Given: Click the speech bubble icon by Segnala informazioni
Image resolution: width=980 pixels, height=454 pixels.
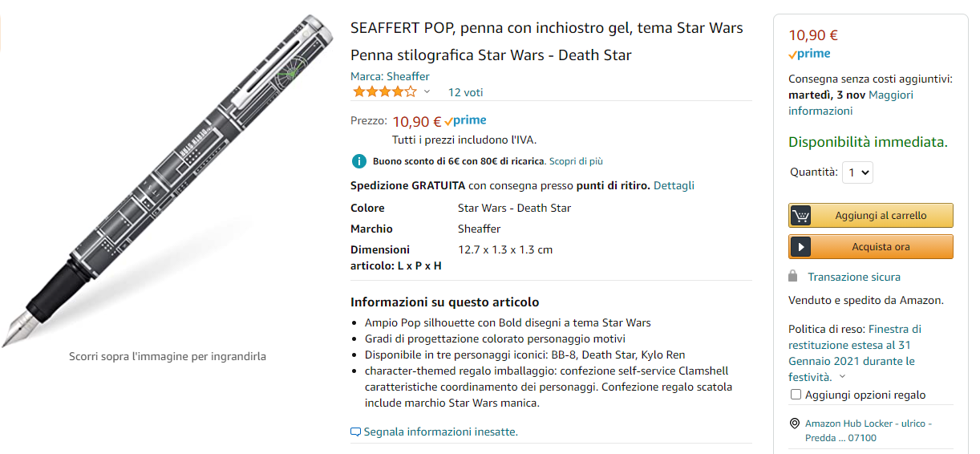Looking at the screenshot, I should point(356,432).
